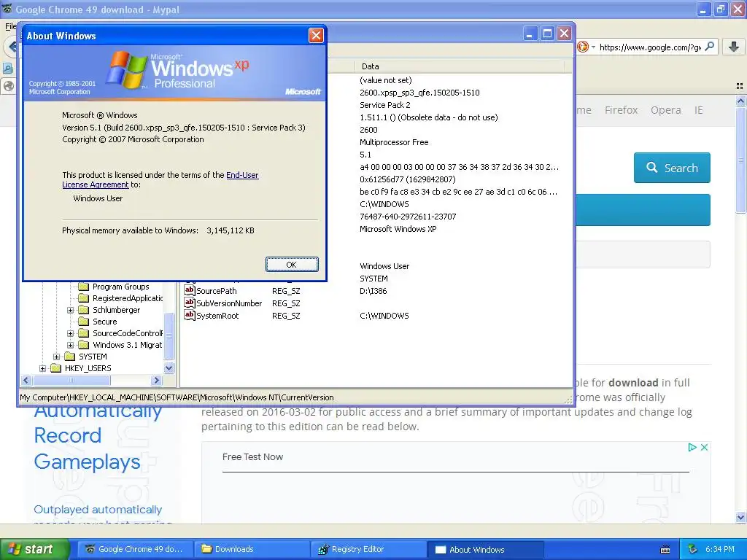Click the 6:34 PM taskbar clock
This screenshot has height=560, width=747.
720,549
